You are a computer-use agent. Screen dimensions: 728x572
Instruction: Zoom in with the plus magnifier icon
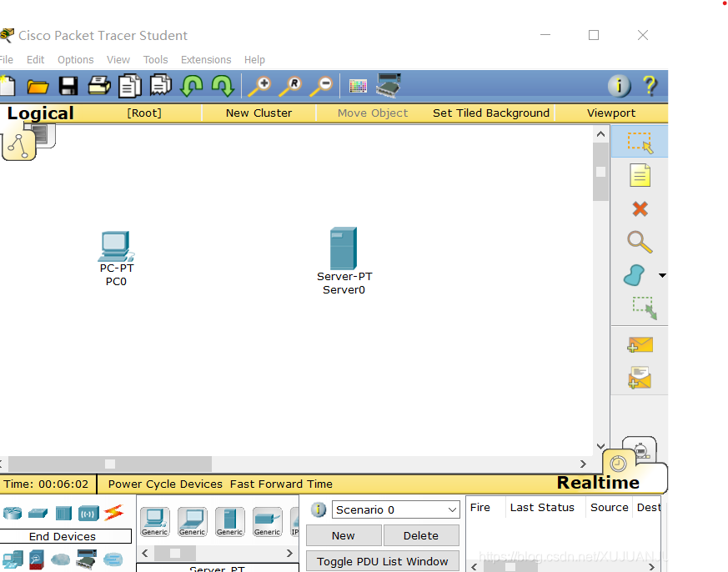(x=259, y=87)
